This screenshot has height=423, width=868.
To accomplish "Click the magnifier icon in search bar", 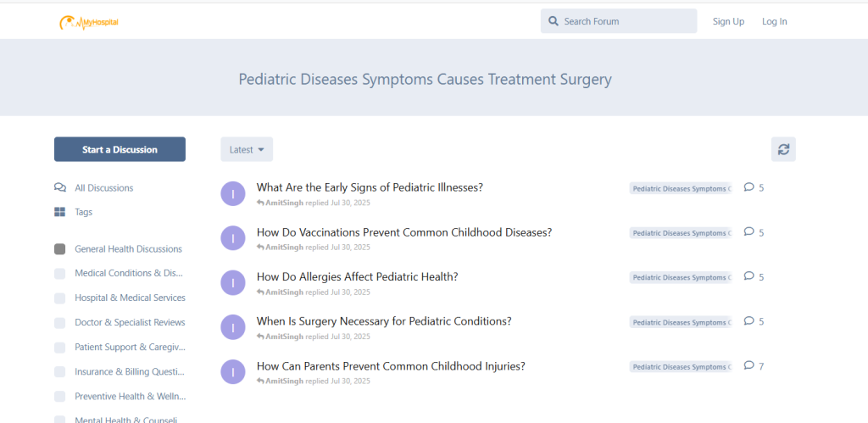I will click(554, 21).
